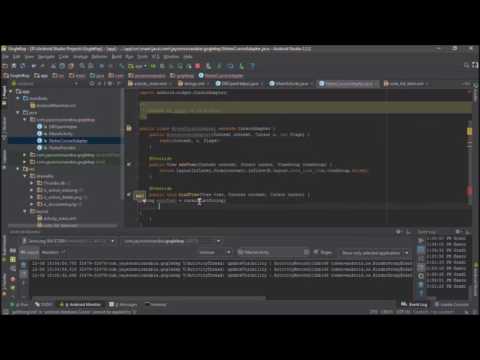Image resolution: width=480 pixels, height=360 pixels.
Task: Select the logcat tab
Action: tap(29, 252)
